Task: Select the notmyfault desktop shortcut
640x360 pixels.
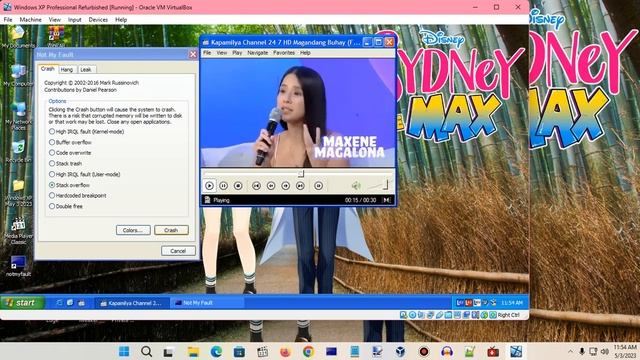Action: [x=18, y=266]
